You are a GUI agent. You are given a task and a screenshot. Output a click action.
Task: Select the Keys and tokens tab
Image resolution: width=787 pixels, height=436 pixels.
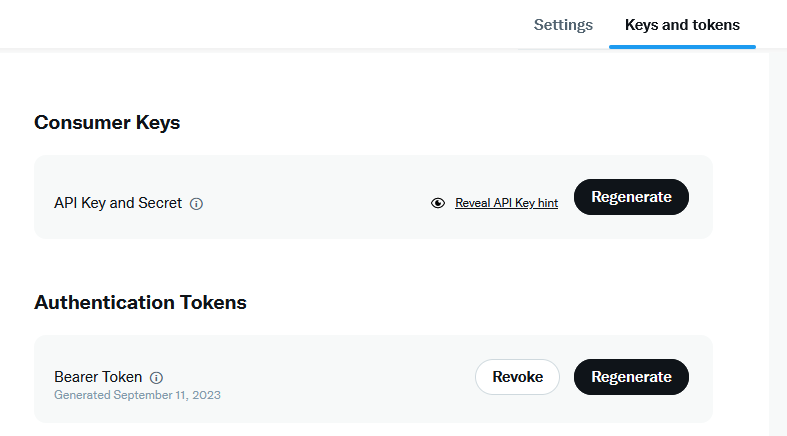[x=682, y=25]
